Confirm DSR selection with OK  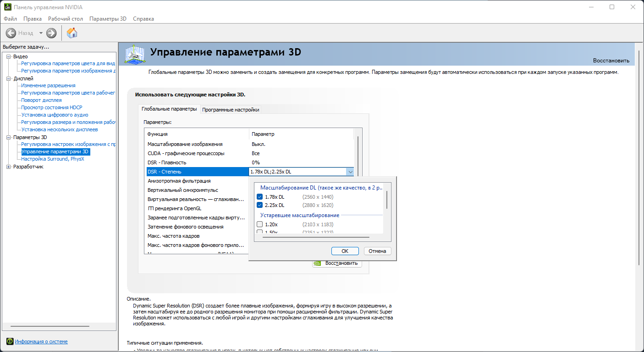click(x=345, y=251)
